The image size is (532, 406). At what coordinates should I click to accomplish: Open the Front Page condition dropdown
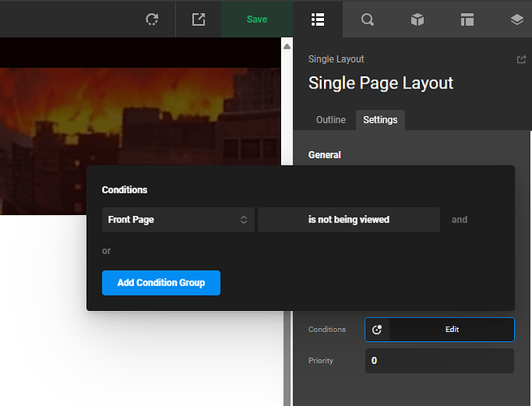tap(178, 219)
